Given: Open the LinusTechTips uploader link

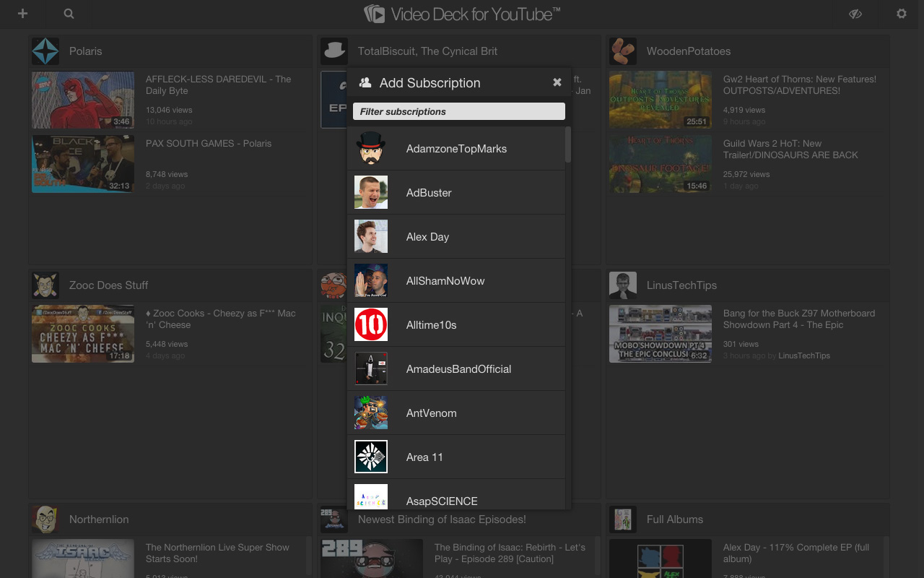Looking at the screenshot, I should [804, 355].
